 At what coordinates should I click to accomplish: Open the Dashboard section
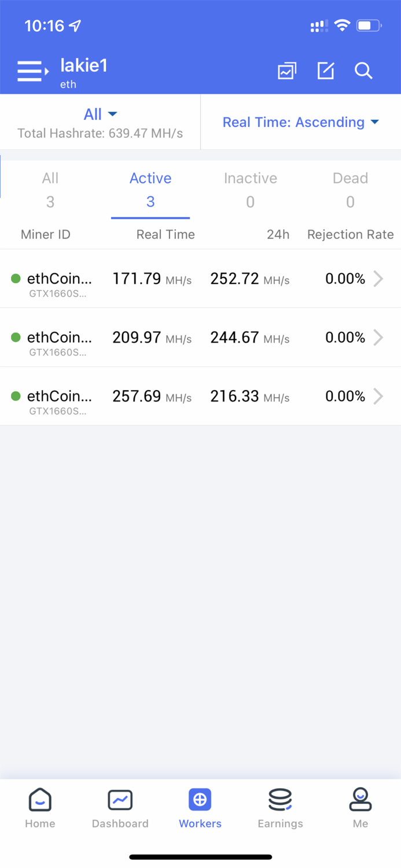tap(120, 808)
